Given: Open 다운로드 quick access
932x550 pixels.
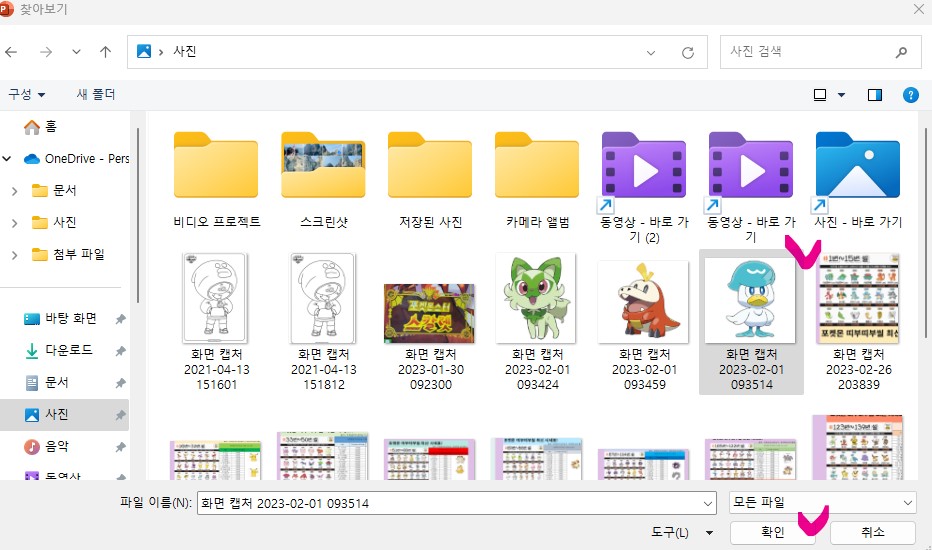Looking at the screenshot, I should 58,350.
